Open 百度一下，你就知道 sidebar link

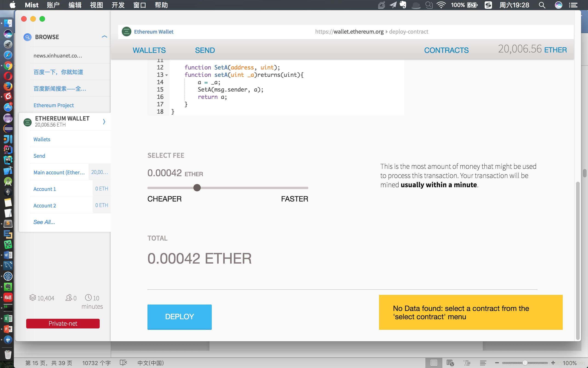[58, 72]
